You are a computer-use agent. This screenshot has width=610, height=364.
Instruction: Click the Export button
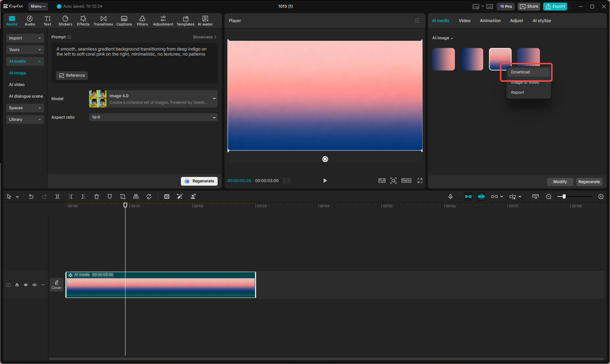pos(555,7)
